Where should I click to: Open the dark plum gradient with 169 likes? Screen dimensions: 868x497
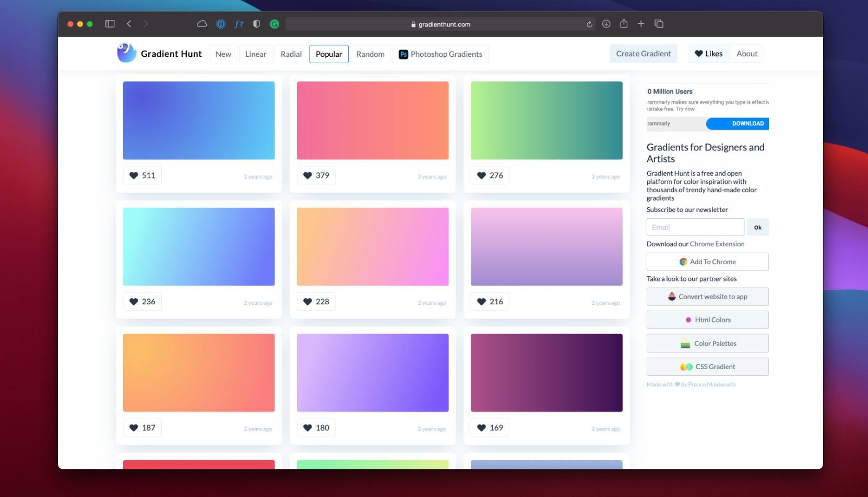(546, 373)
